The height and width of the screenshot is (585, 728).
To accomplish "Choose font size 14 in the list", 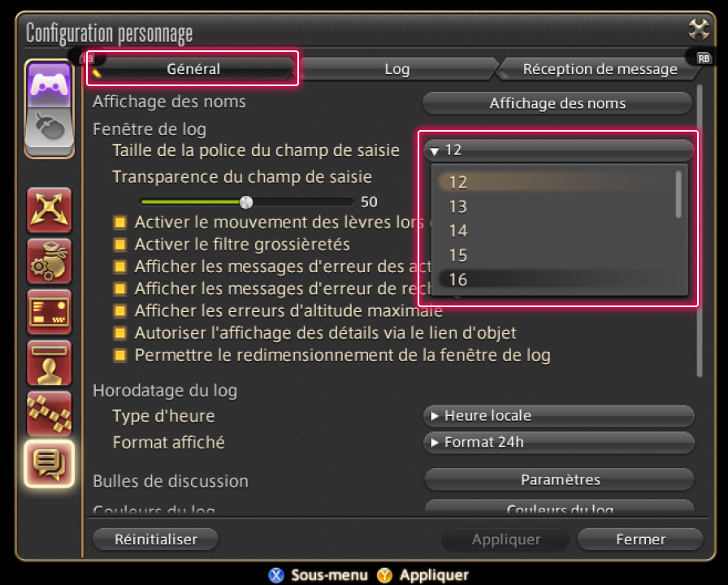I will point(458,231).
